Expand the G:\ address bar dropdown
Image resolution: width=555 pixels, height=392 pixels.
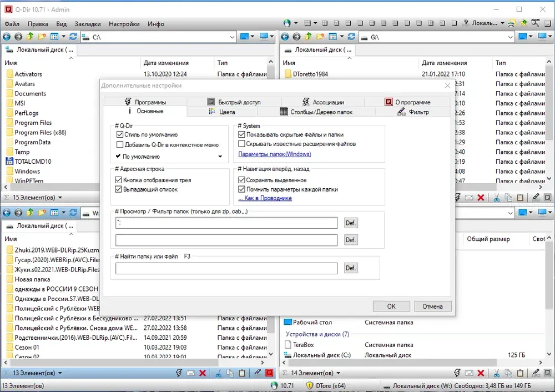(510, 37)
